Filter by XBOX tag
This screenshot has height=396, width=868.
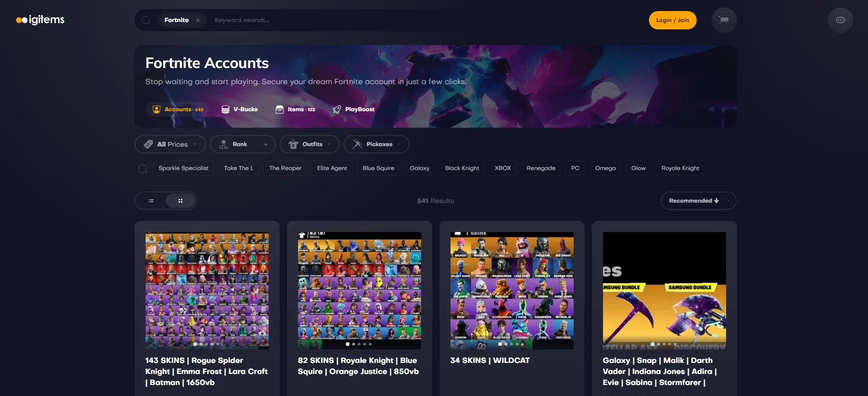(x=503, y=168)
